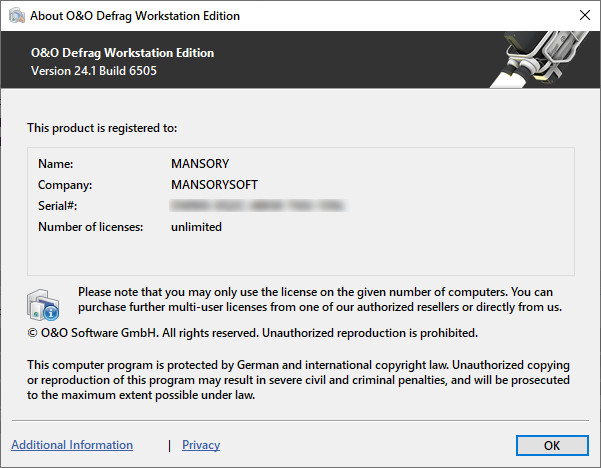
Task: Click the O&O Defrag title bar icon
Action: tap(14, 16)
